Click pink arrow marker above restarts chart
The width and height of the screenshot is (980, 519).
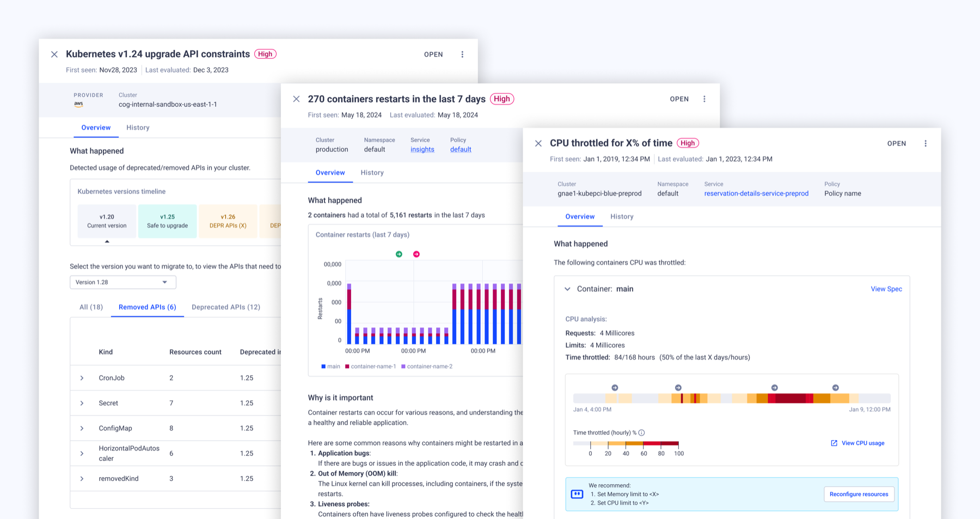coord(416,254)
